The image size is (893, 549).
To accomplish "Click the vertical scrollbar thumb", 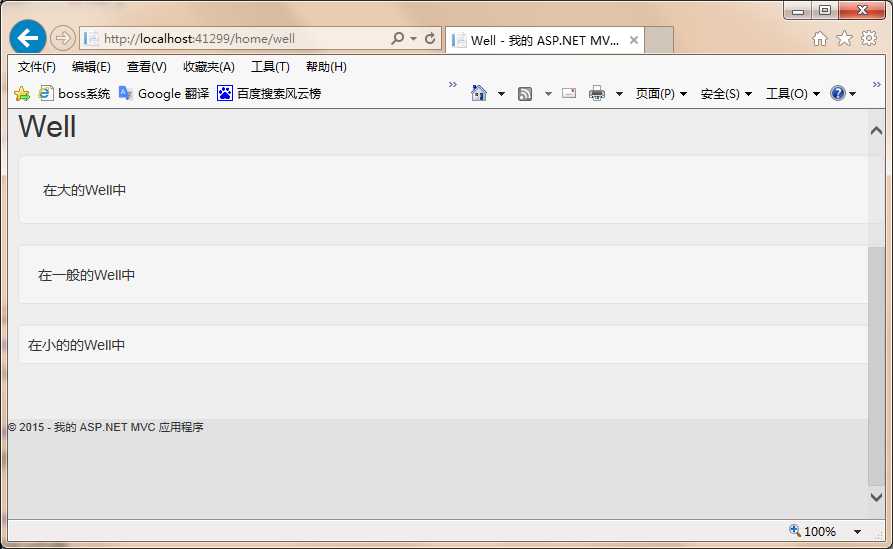I will click(876, 366).
